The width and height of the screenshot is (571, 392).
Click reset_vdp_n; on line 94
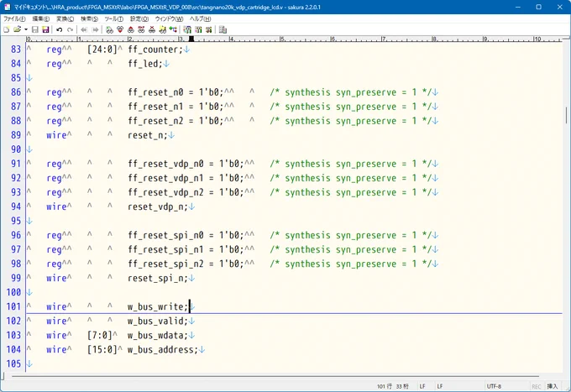point(158,206)
